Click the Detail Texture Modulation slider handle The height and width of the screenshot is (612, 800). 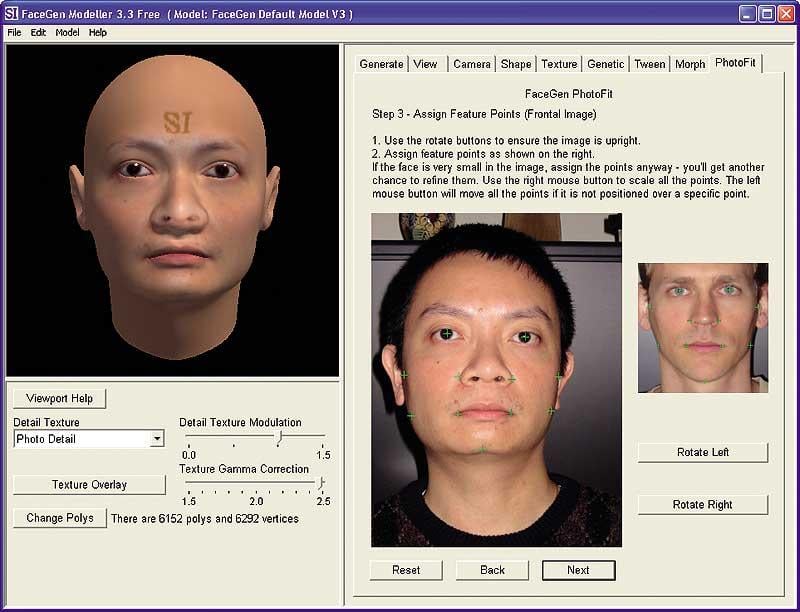click(279, 438)
